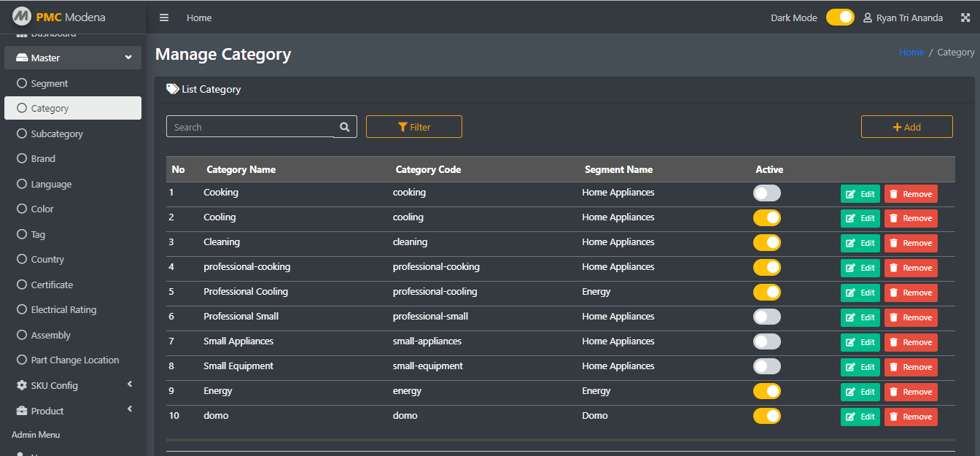The width and height of the screenshot is (980, 456).
Task: Toggle Active switch for Professional Cooling row
Action: [x=767, y=292]
